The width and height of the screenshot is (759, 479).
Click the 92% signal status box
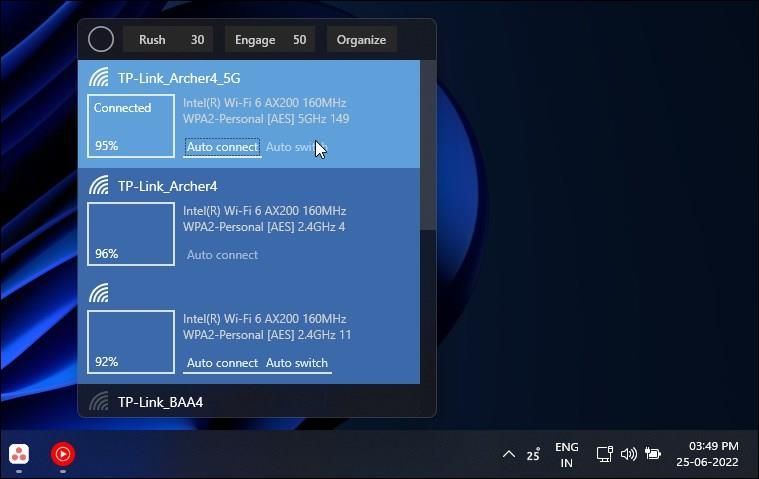pos(131,342)
